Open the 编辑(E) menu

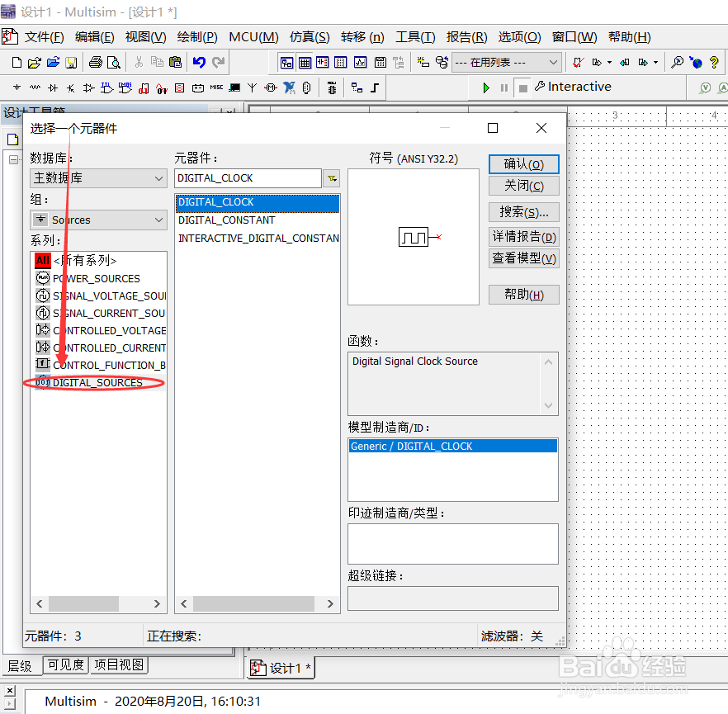click(95, 37)
